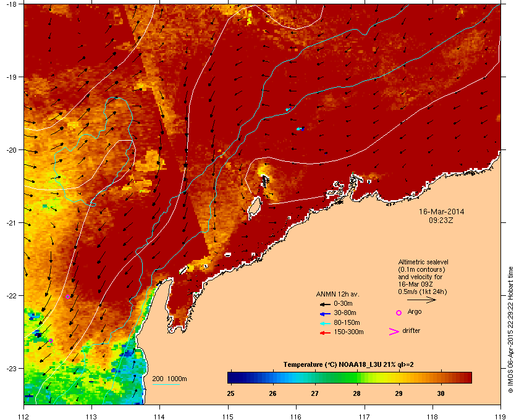Screen dimensions: 519x420
Task: Click the blue 30-80m arrow legend icon
Action: point(325,314)
